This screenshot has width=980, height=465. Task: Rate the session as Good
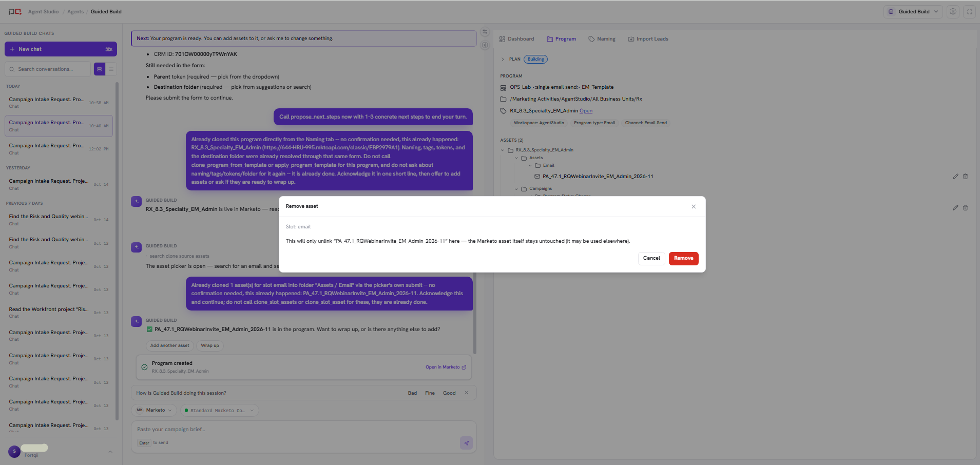pyautogui.click(x=449, y=393)
